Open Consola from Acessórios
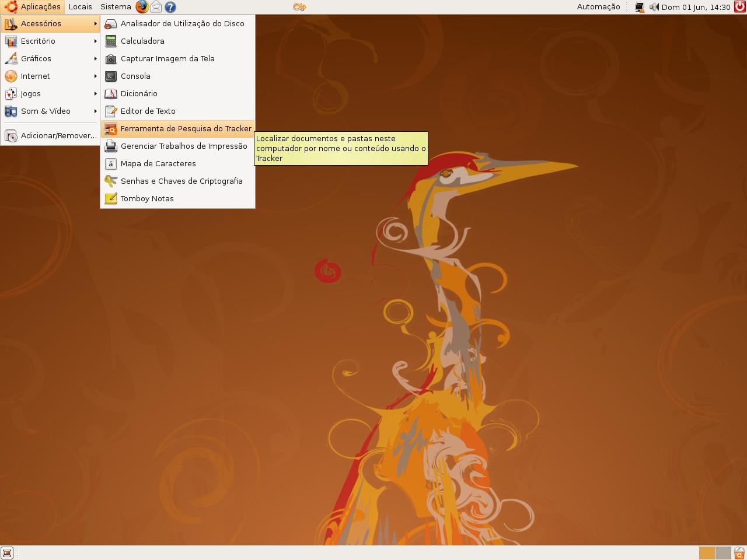Image resolution: width=747 pixels, height=560 pixels. click(177, 76)
